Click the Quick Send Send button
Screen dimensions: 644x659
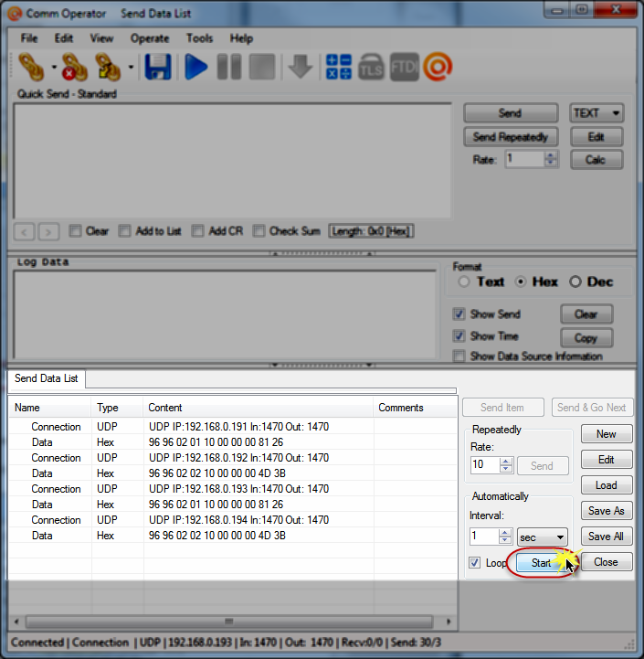(x=511, y=113)
